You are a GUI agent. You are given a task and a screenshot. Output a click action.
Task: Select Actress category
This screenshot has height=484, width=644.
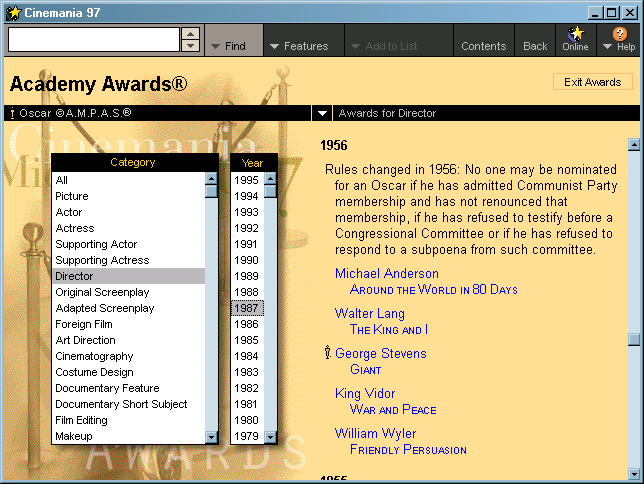tap(129, 228)
